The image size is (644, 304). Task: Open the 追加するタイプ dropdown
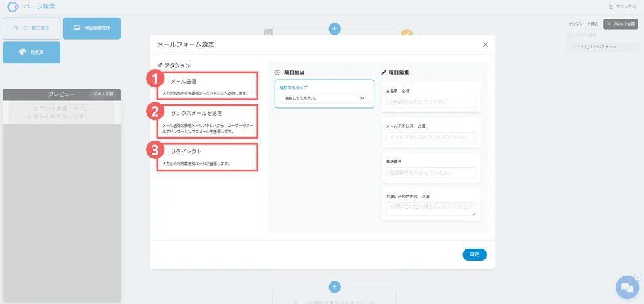click(325, 99)
